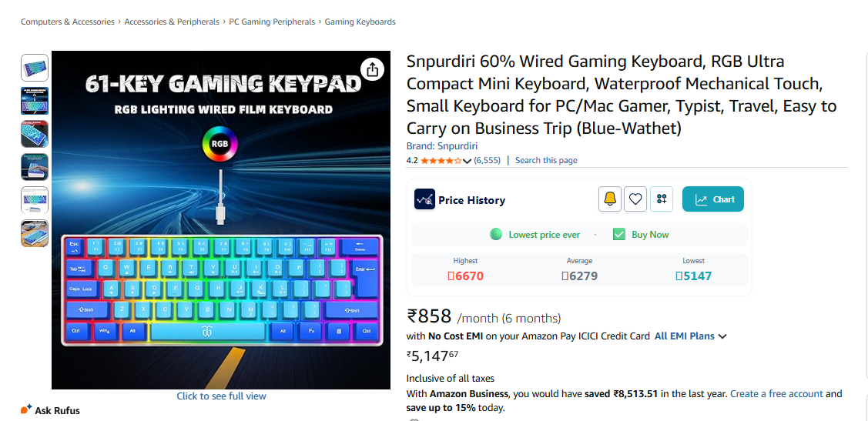Click the price alert bell icon
Image resolution: width=868 pixels, height=421 pixels.
[609, 199]
